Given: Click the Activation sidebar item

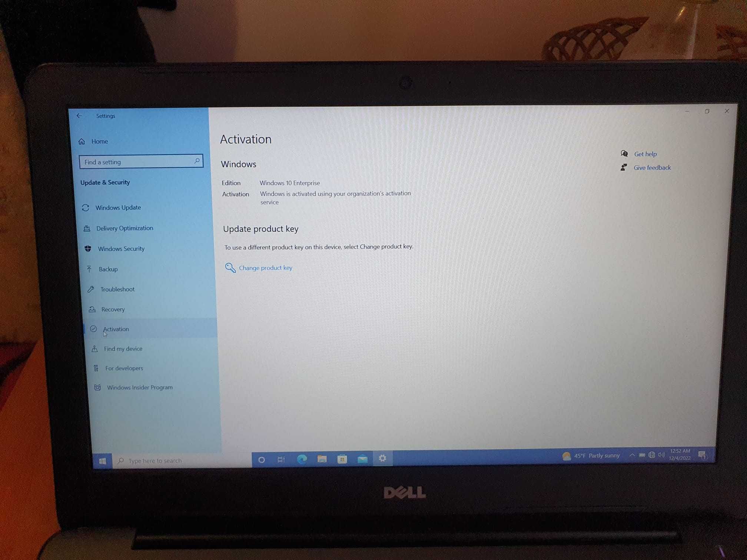Looking at the screenshot, I should pyautogui.click(x=116, y=329).
